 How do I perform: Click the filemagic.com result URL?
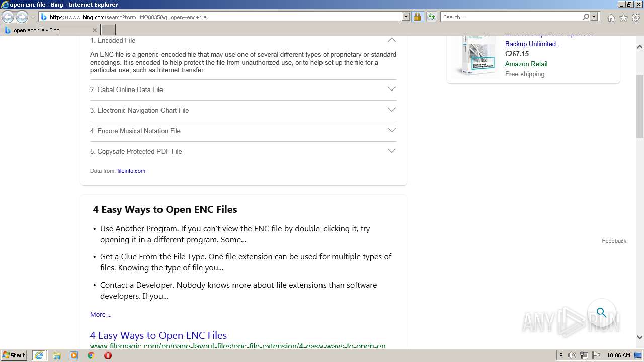pyautogui.click(x=238, y=346)
